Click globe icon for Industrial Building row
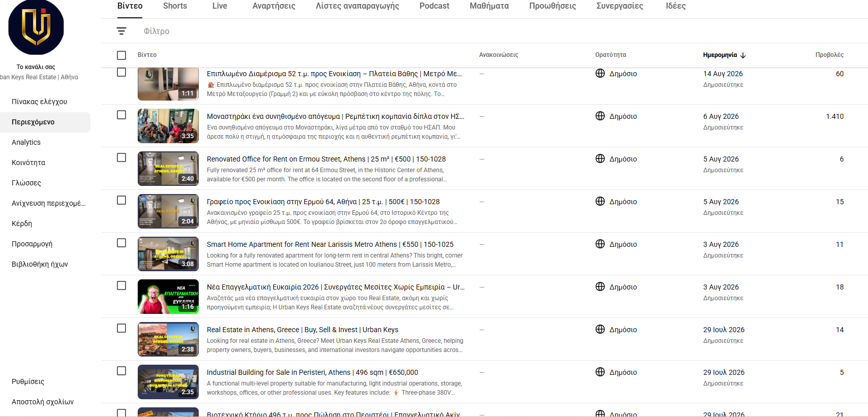This screenshot has height=417, width=868. [600, 372]
